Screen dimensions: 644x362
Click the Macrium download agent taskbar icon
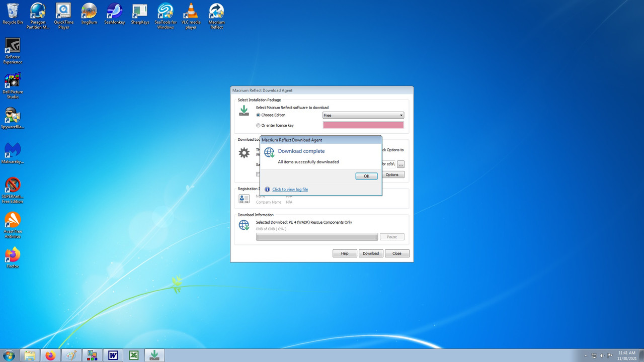tap(155, 355)
